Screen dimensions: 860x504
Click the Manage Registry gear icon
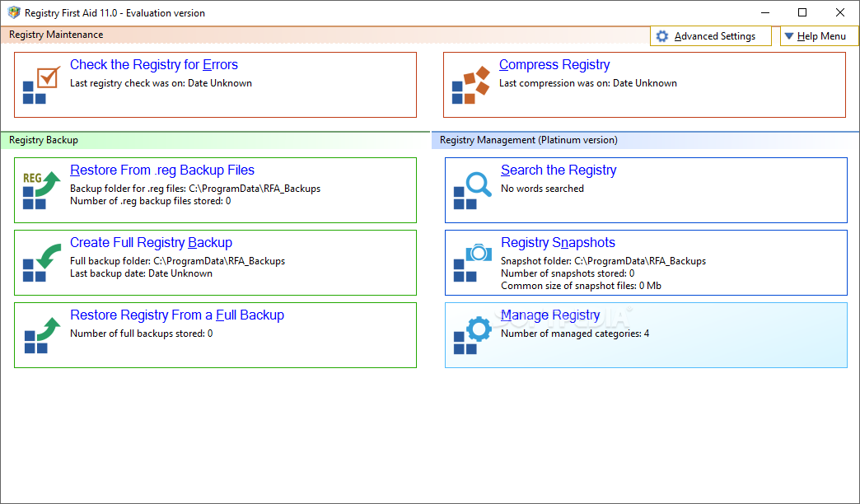(472, 335)
